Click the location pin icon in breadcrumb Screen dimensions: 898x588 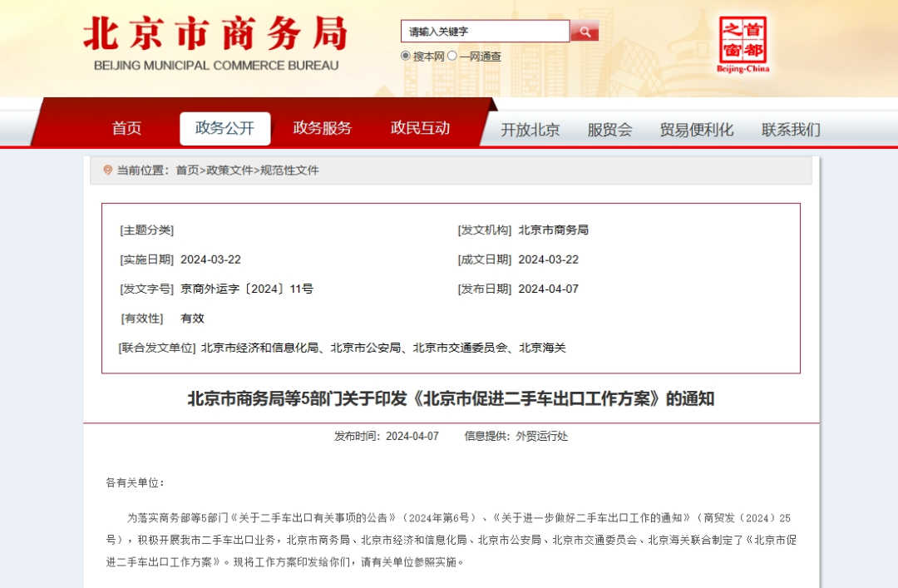point(107,170)
